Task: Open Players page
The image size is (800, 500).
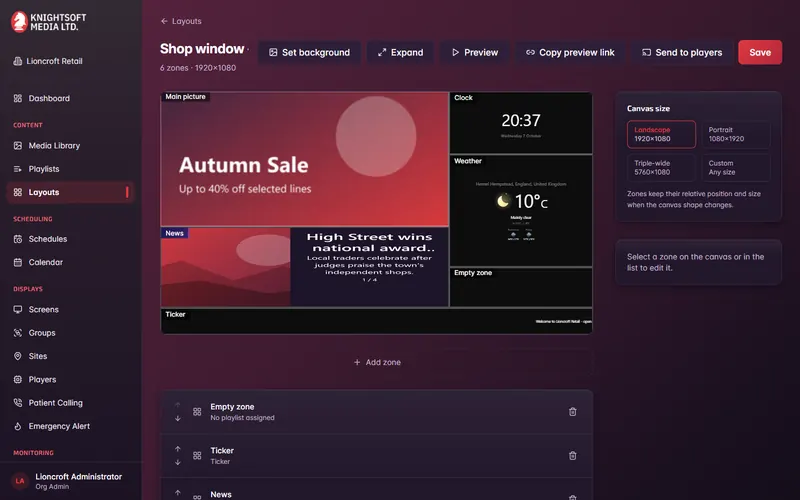Action: click(x=42, y=380)
